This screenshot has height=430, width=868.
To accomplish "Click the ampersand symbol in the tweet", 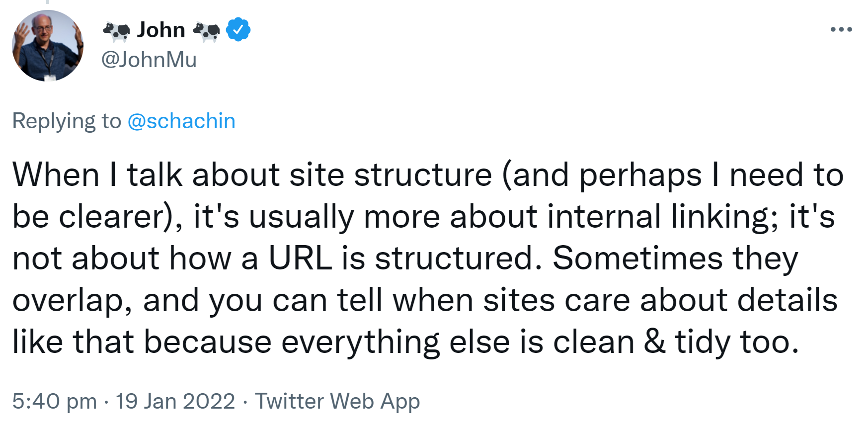I will [656, 341].
